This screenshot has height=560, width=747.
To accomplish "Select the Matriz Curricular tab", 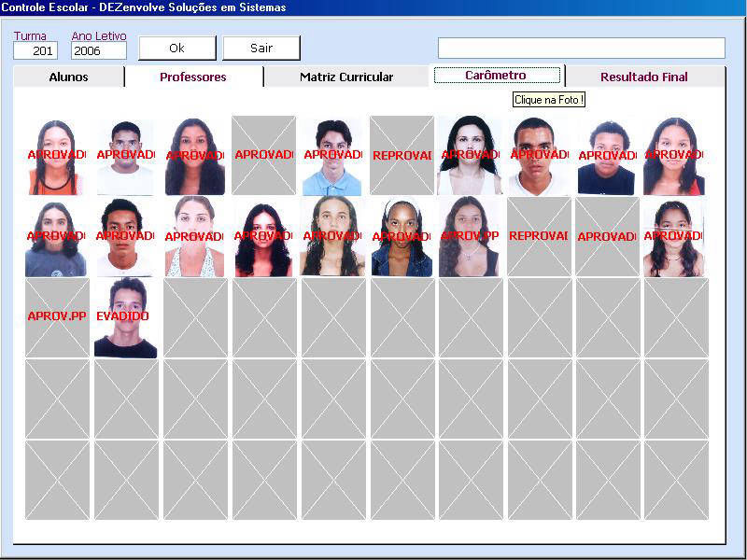I will (x=346, y=77).
